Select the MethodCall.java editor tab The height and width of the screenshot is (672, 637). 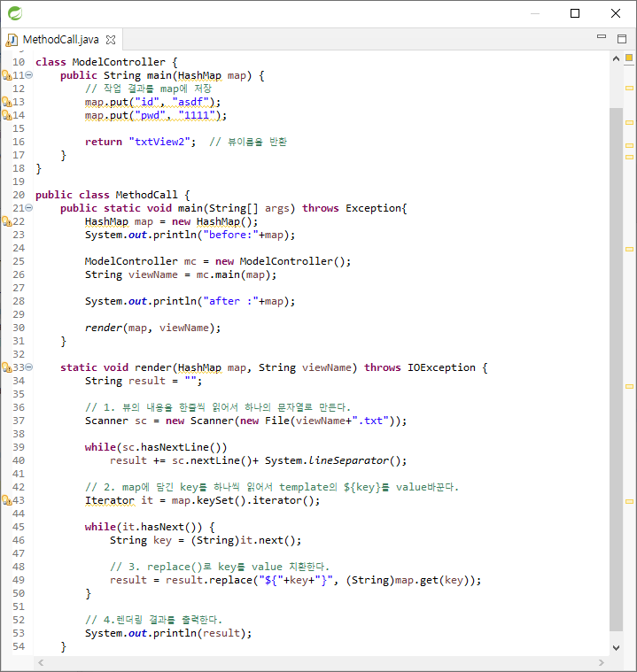[x=60, y=40]
